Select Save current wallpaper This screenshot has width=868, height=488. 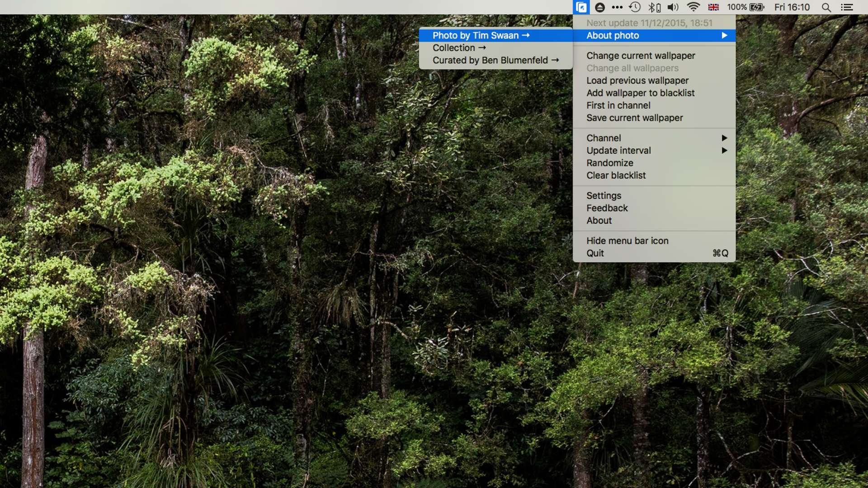point(634,117)
